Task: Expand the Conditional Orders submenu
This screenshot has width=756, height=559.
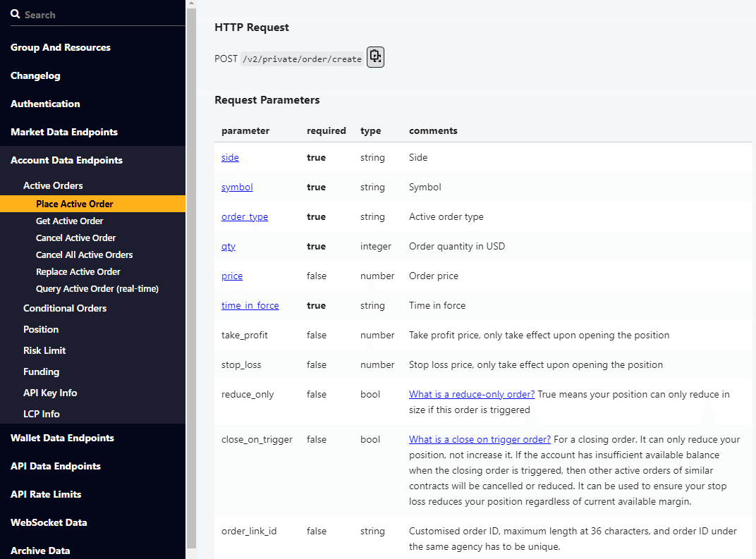Action: (x=65, y=308)
